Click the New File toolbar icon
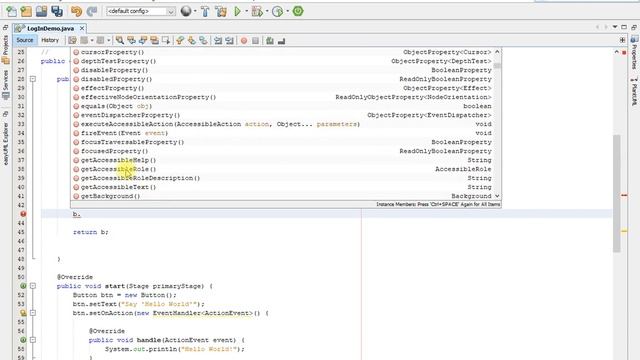 click(11, 11)
